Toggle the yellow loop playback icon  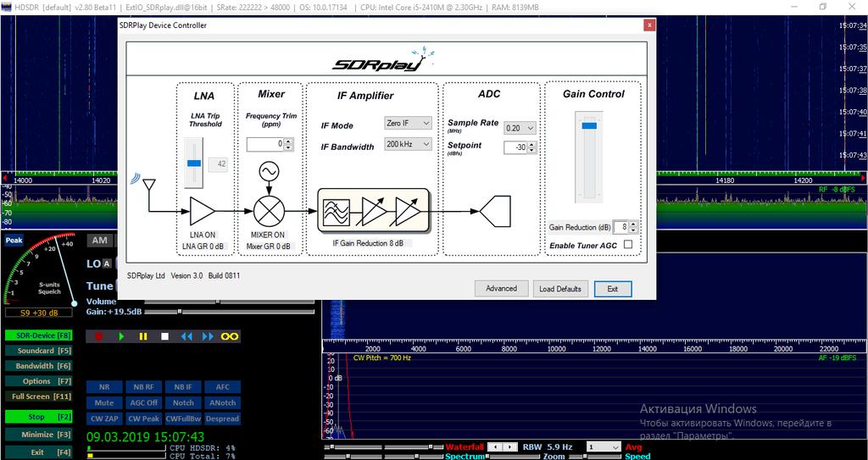pyautogui.click(x=229, y=336)
